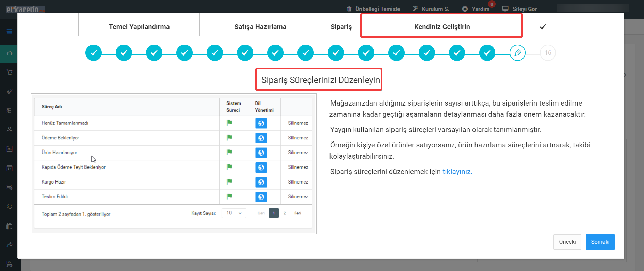The image size is (644, 271).
Task: Select the Teslim Edildi row name
Action: [x=54, y=197]
